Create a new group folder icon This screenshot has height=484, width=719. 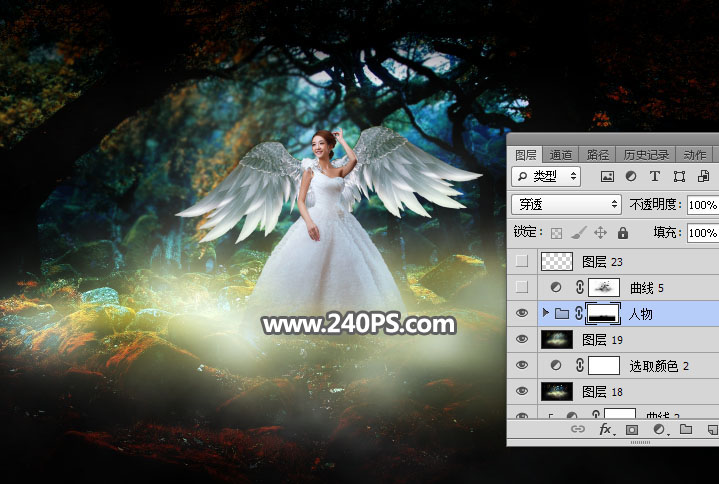tap(686, 429)
